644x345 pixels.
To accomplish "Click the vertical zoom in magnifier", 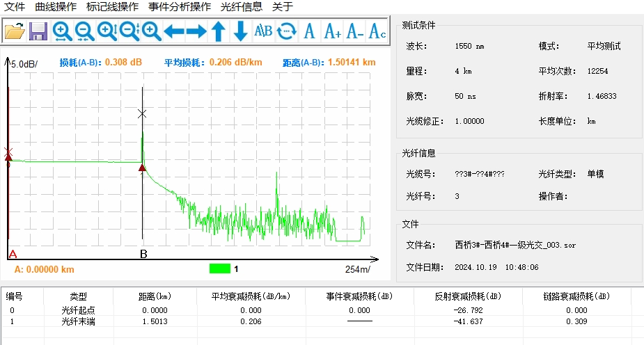I will [107, 31].
